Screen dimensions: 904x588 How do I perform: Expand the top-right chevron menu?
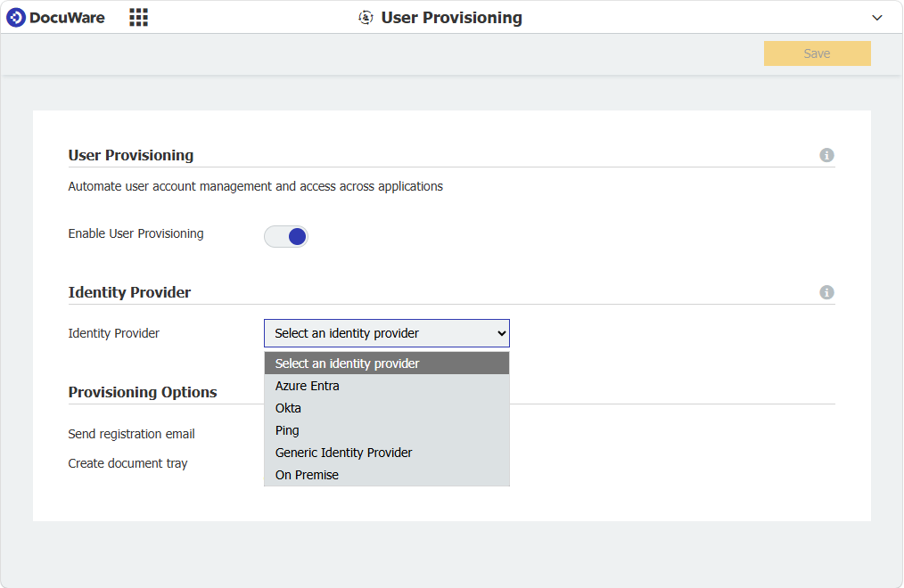pos(877,18)
